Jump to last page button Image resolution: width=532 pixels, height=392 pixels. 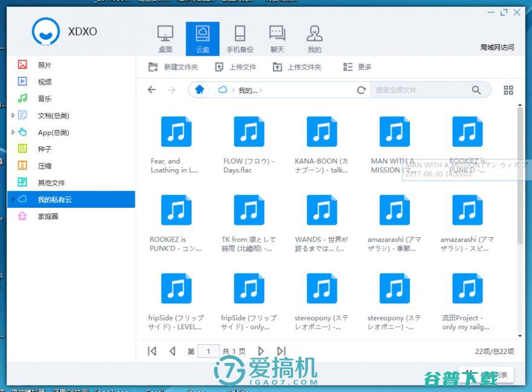[281, 352]
